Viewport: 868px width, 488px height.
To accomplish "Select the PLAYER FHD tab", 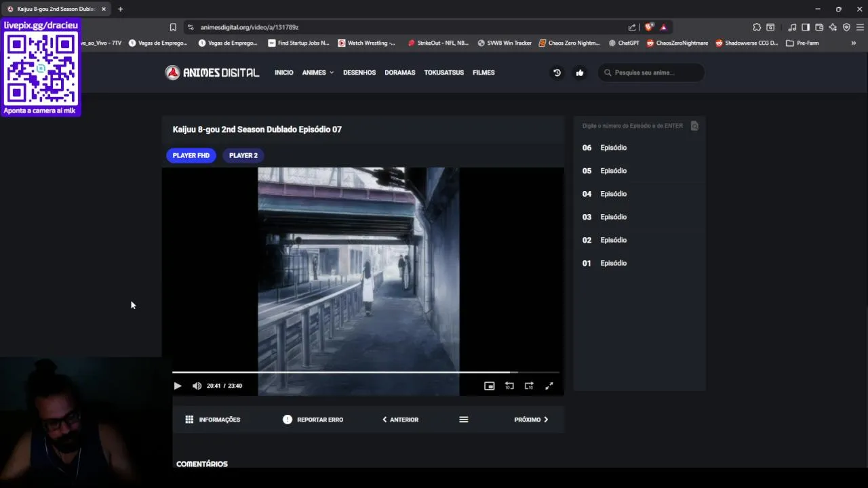I will click(x=191, y=155).
